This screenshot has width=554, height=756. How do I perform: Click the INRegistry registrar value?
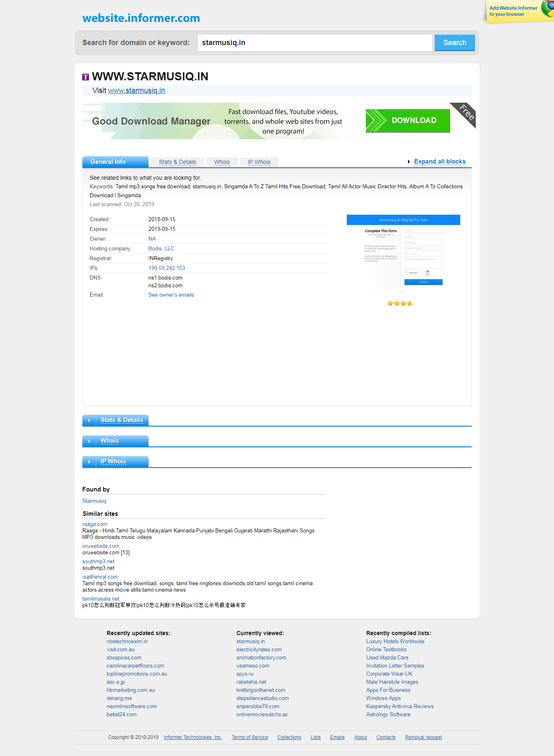(161, 258)
